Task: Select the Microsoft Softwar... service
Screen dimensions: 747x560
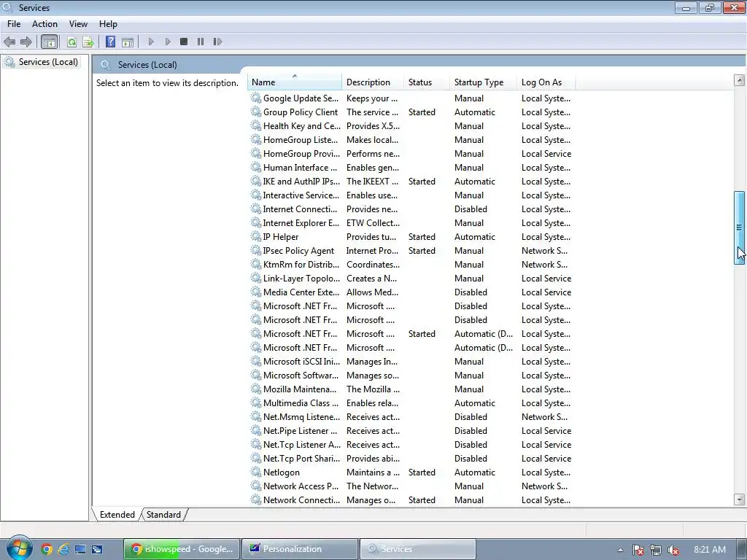Action: pos(411,376)
